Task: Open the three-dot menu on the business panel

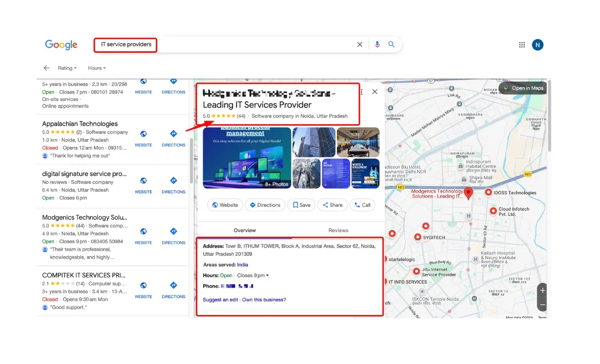Action: [x=361, y=92]
